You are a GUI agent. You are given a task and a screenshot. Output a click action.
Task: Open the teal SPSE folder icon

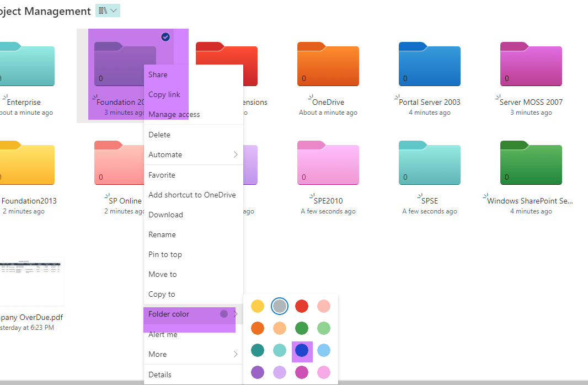point(429,163)
